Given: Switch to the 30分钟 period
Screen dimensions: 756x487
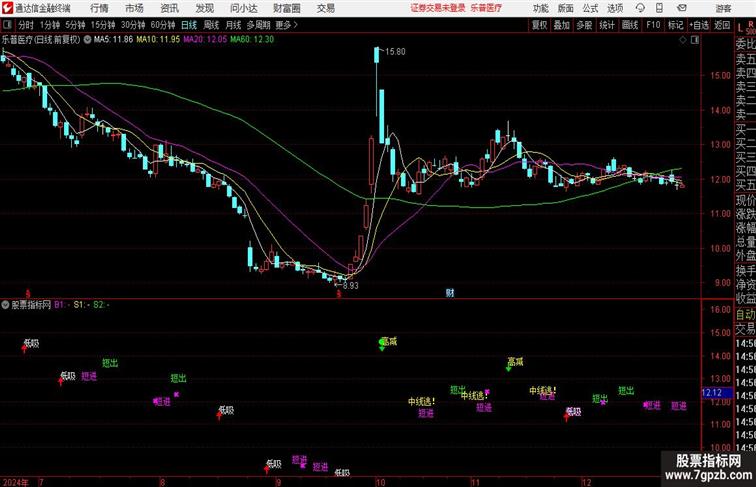Looking at the screenshot, I should (133, 25).
